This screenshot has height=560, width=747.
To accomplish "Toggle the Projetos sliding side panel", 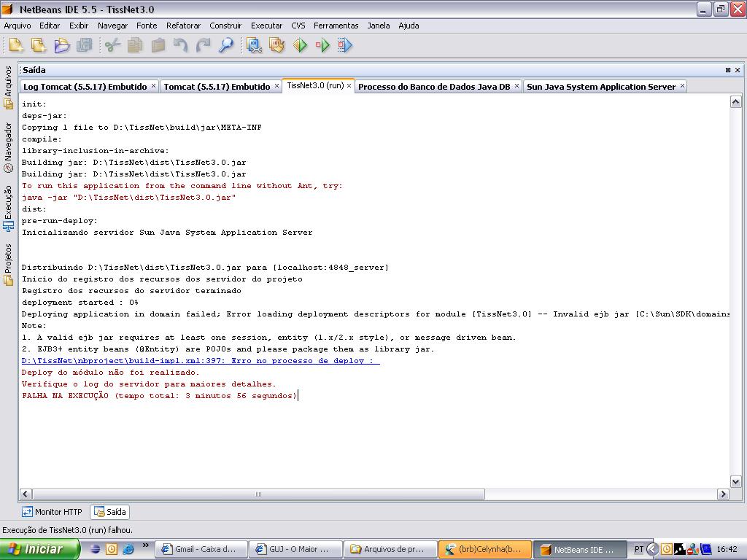I will 9,264.
